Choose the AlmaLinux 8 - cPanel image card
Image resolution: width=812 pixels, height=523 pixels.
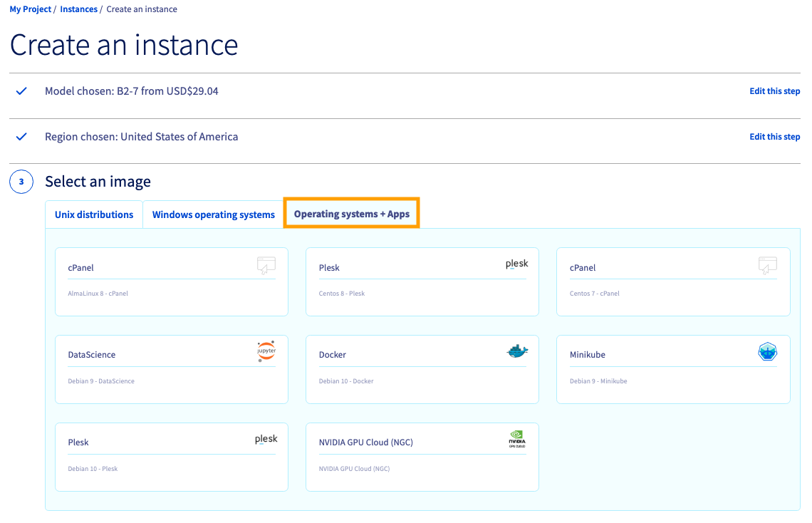point(172,281)
